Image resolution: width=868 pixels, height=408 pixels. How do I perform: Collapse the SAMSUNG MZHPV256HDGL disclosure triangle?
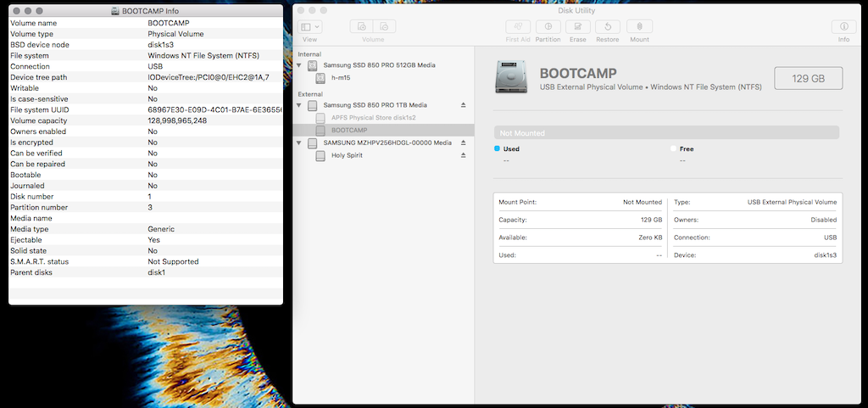point(299,143)
